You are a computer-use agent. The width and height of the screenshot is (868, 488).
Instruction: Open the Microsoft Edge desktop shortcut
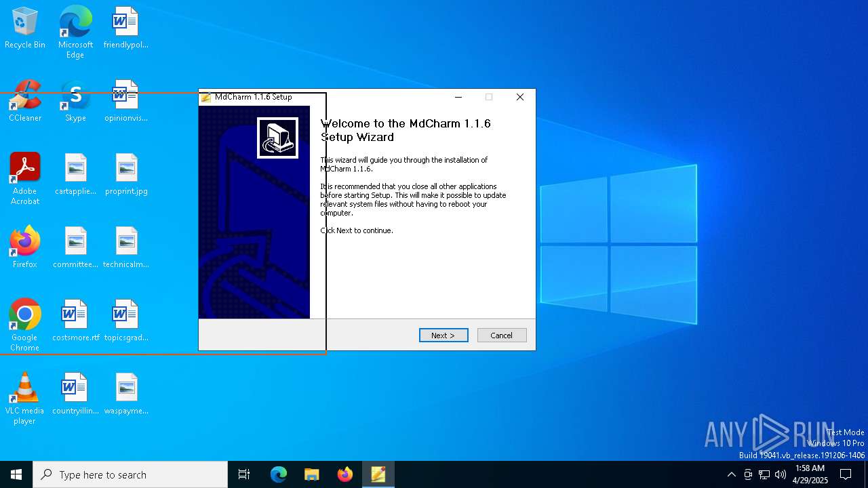point(75,33)
